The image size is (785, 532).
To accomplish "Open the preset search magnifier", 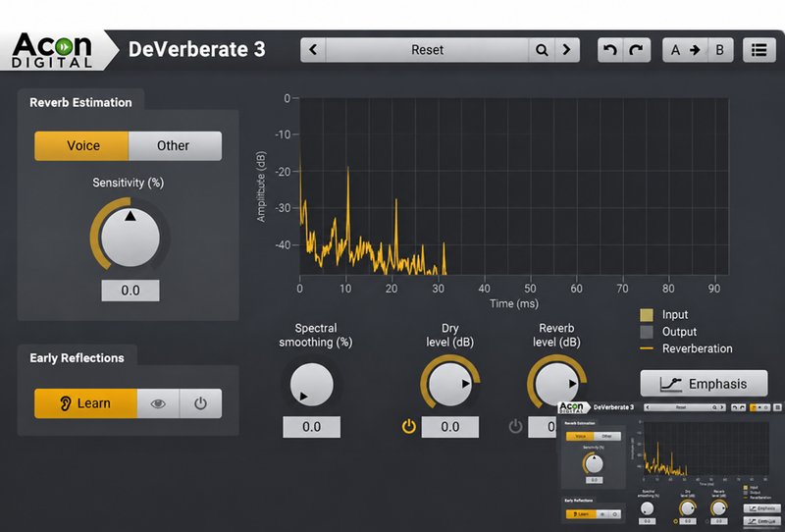I will [542, 50].
